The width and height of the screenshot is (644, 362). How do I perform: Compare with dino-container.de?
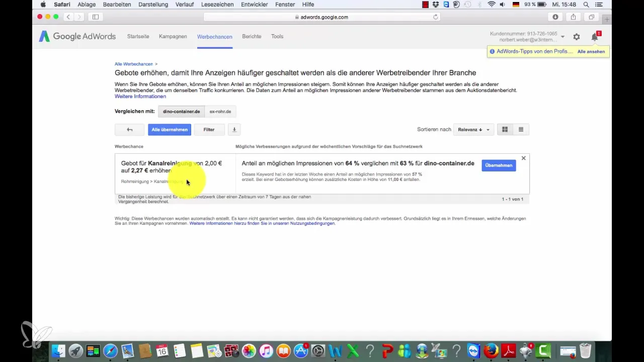click(x=181, y=111)
